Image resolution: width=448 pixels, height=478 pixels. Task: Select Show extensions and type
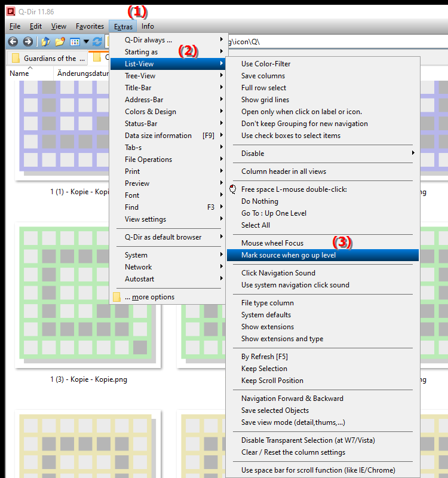click(323, 339)
